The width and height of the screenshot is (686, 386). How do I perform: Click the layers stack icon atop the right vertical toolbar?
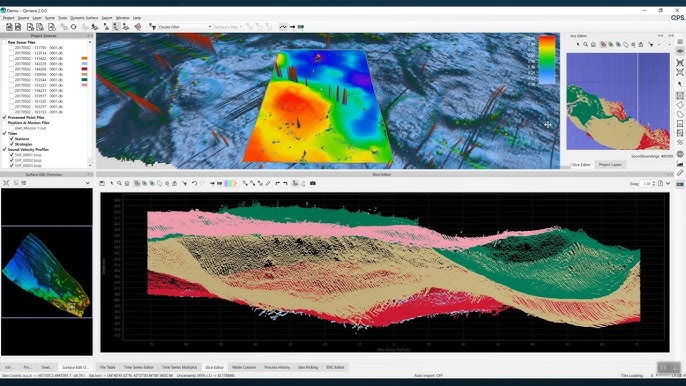680,42
